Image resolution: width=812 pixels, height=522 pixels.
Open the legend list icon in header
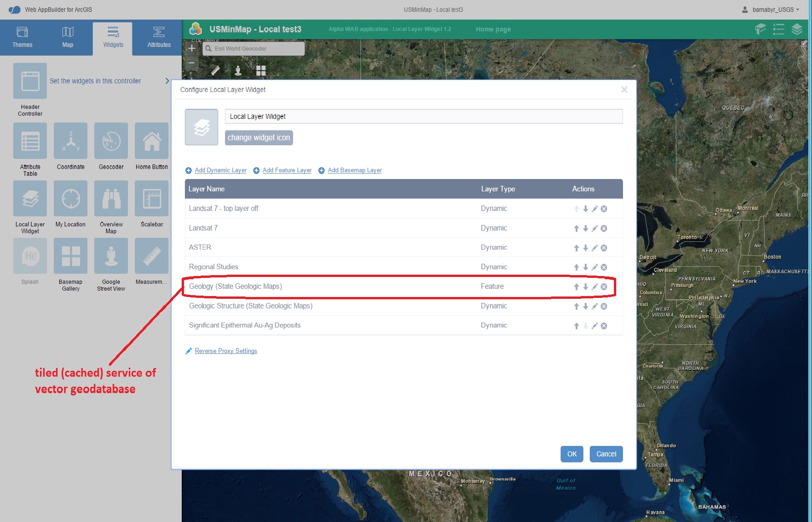[779, 29]
